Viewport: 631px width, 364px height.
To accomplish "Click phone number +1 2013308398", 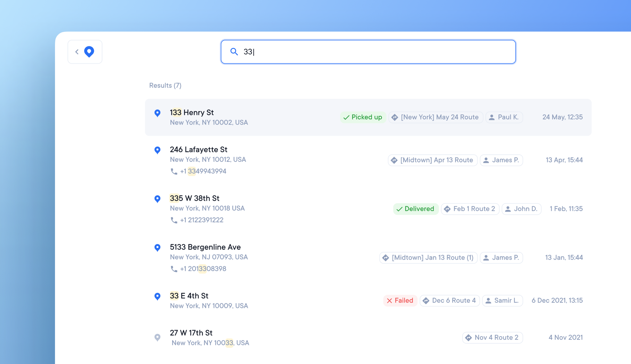I will [x=203, y=269].
